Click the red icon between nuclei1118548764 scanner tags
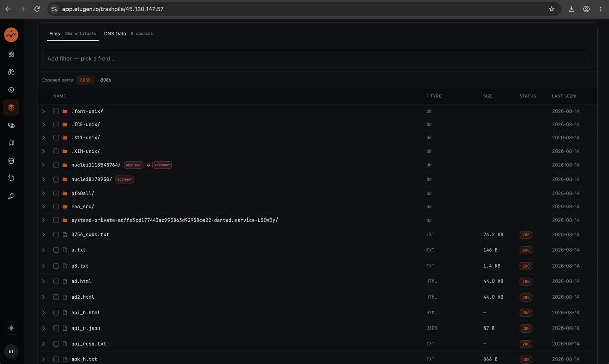 click(x=148, y=165)
